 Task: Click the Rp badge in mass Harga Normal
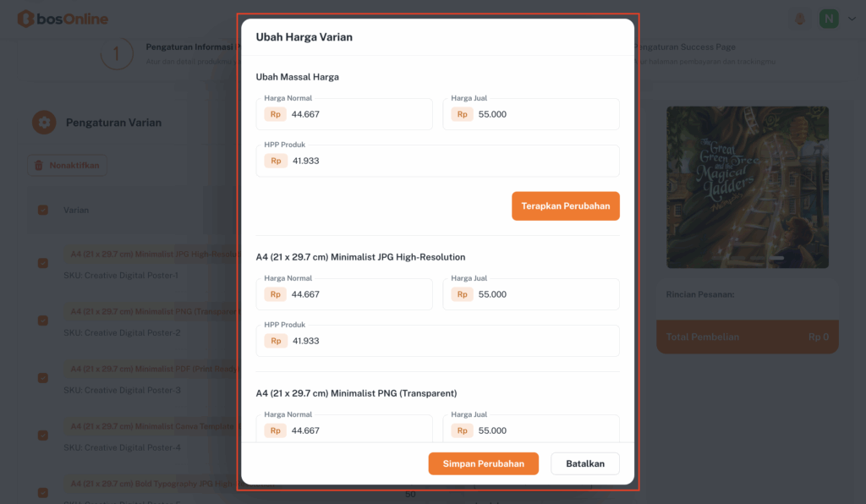click(276, 114)
